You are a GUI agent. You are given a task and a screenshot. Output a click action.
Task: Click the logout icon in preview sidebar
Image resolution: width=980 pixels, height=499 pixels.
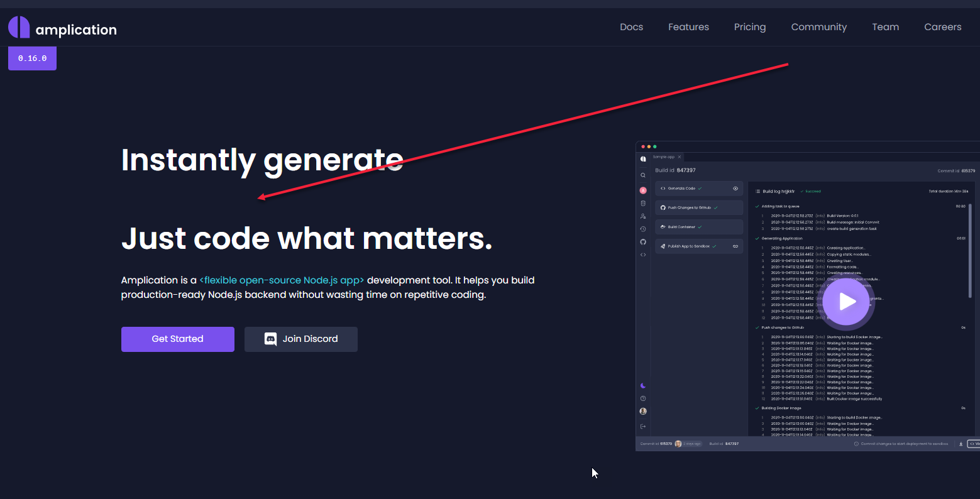643,426
